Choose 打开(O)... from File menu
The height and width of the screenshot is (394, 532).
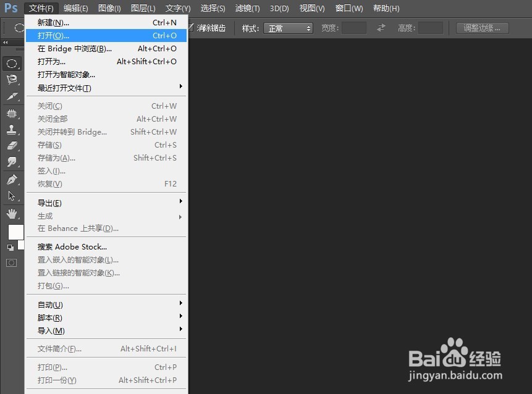(x=106, y=35)
